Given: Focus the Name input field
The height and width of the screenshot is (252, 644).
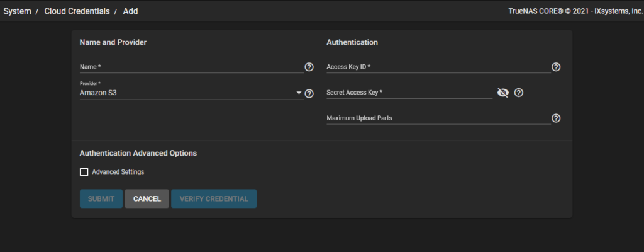Looking at the screenshot, I should pyautogui.click(x=191, y=67).
